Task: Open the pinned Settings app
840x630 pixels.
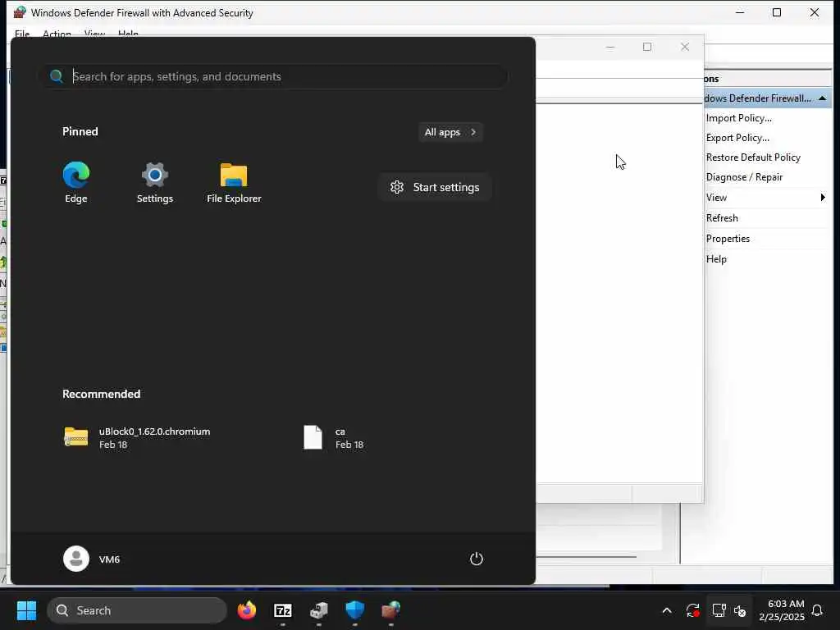Action: point(155,183)
